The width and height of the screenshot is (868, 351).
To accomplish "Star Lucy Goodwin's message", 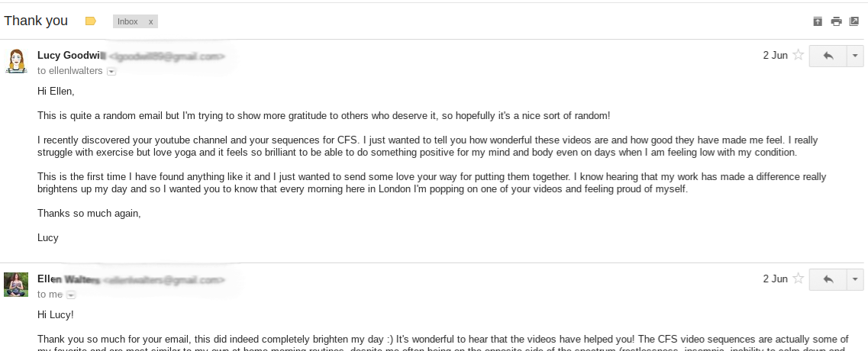I will (799, 55).
